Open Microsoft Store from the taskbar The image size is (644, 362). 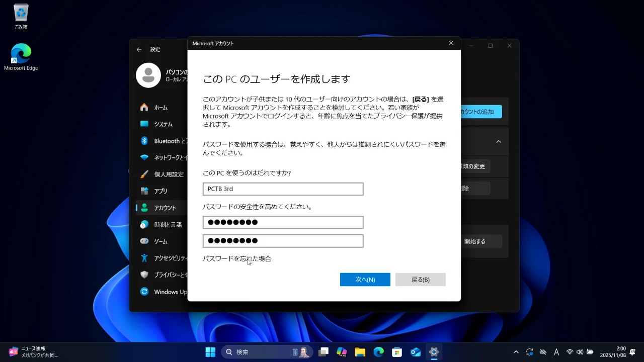click(397, 352)
